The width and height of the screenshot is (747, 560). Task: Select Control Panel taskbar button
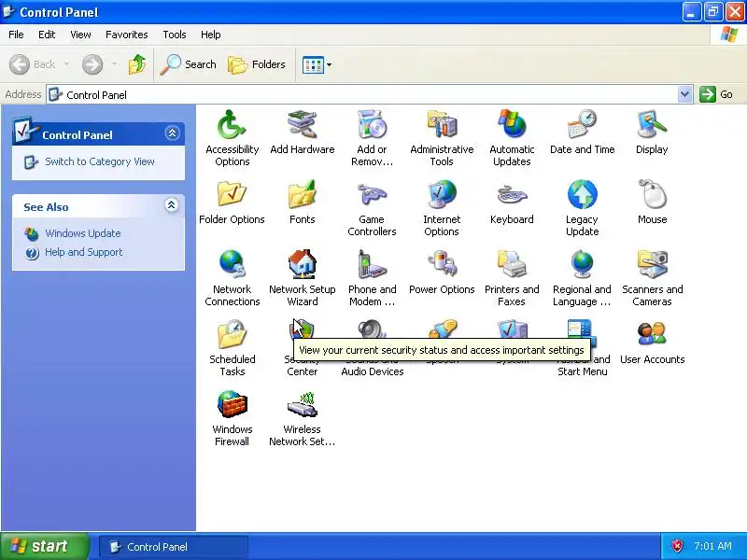point(174,547)
